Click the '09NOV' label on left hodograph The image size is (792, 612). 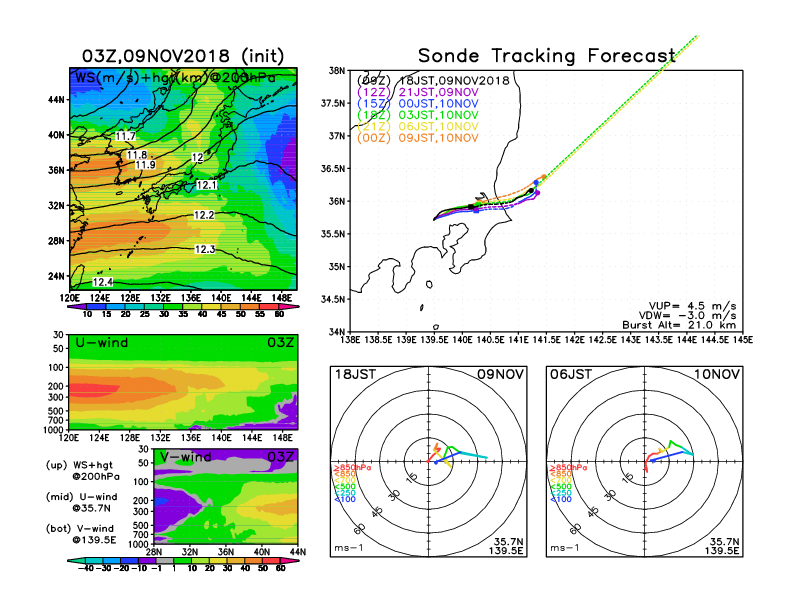[x=500, y=375]
